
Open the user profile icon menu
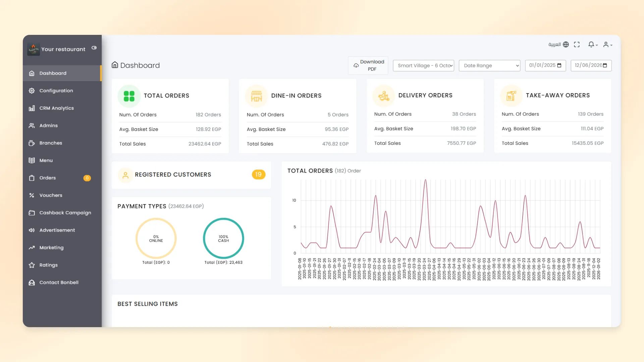607,45
